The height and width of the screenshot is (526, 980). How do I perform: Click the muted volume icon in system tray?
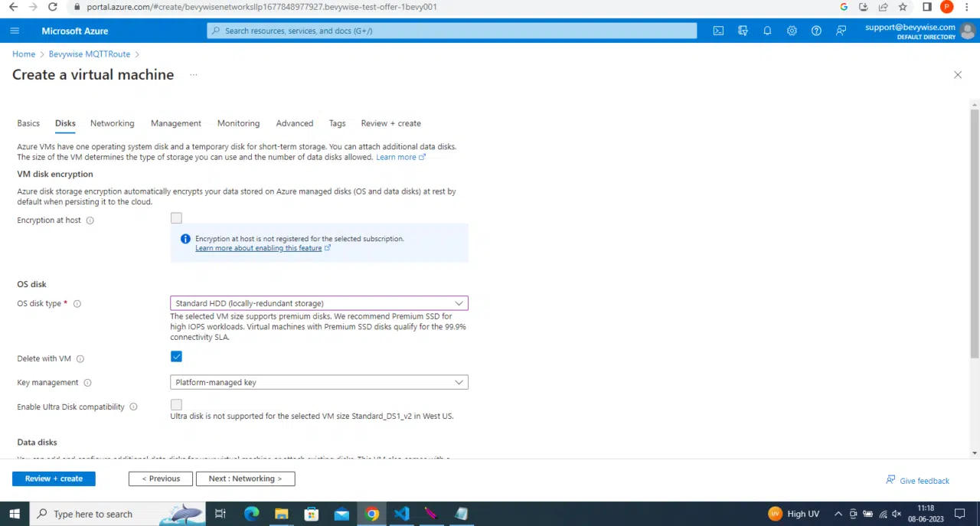(897, 514)
